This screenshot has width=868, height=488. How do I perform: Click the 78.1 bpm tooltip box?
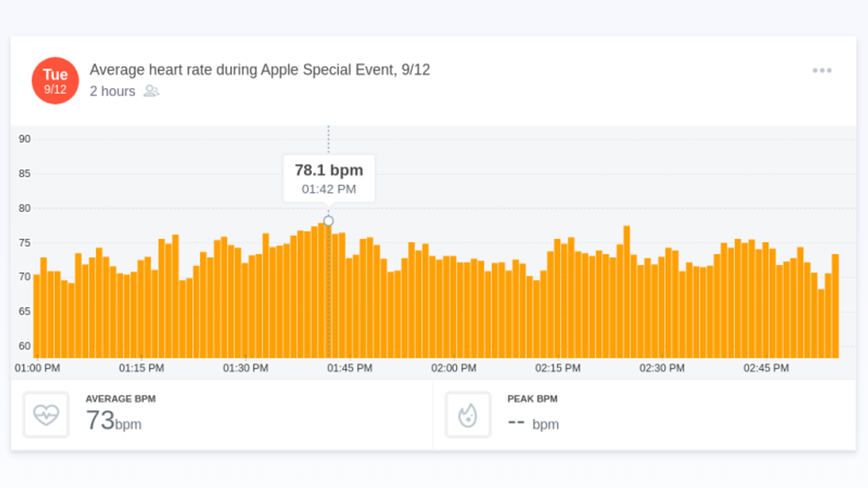click(328, 178)
